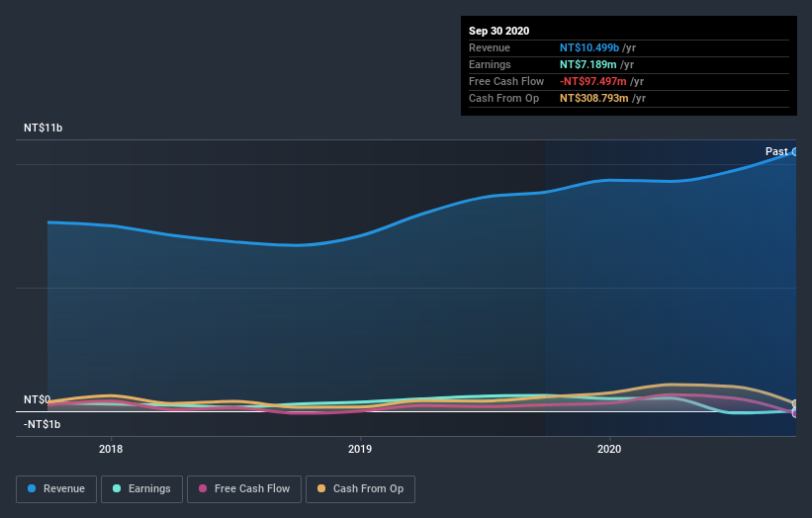Click the Cash From Op endpoint marker
Screen dimensions: 812x518
796,404
